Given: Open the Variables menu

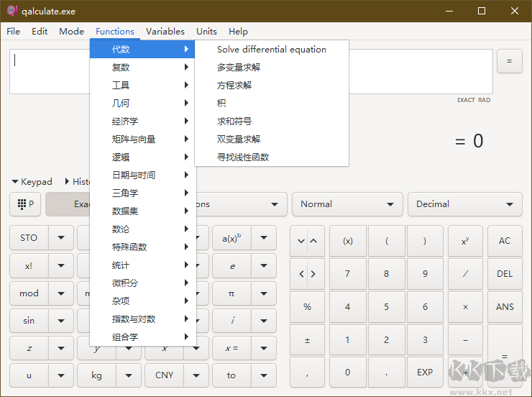Looking at the screenshot, I should [x=165, y=31].
